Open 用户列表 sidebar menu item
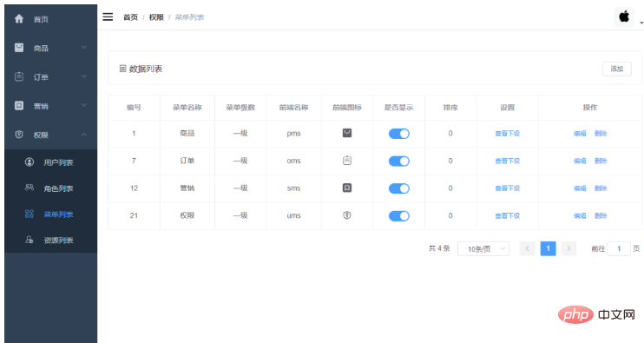644x343 pixels. (x=50, y=162)
